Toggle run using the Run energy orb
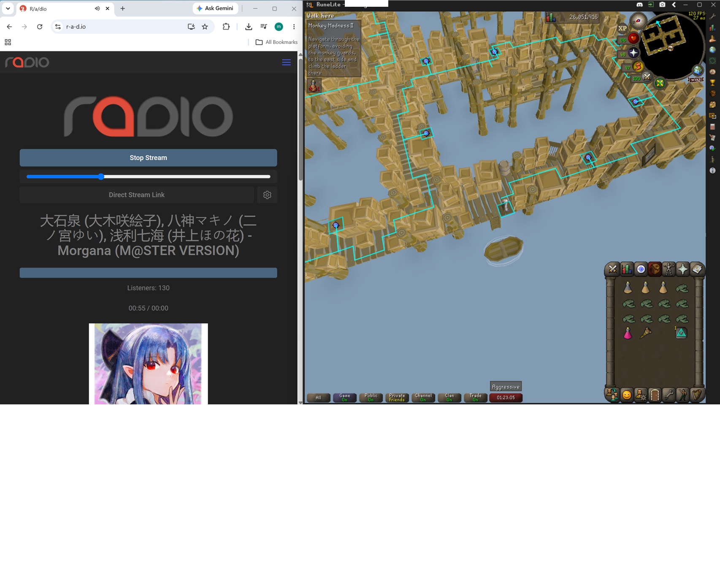Viewport: 720px width, 588px height. pos(638,67)
